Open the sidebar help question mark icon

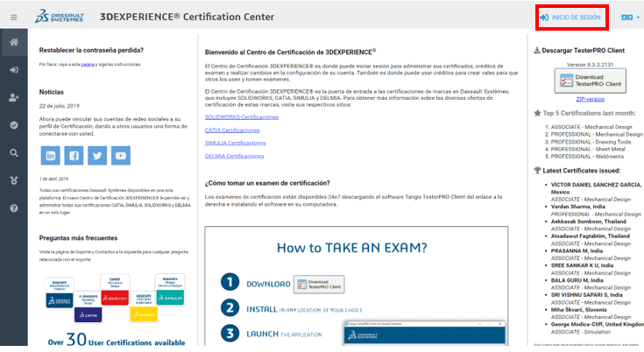[14, 208]
